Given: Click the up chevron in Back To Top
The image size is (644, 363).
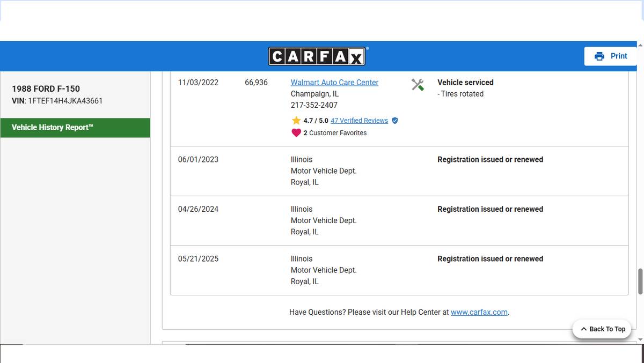Looking at the screenshot, I should coord(583,329).
